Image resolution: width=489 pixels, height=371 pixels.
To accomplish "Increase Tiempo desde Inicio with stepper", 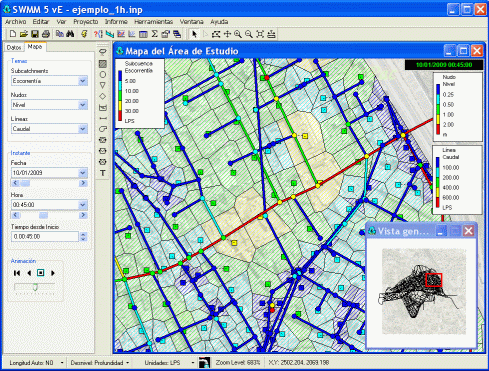I will 83,234.
